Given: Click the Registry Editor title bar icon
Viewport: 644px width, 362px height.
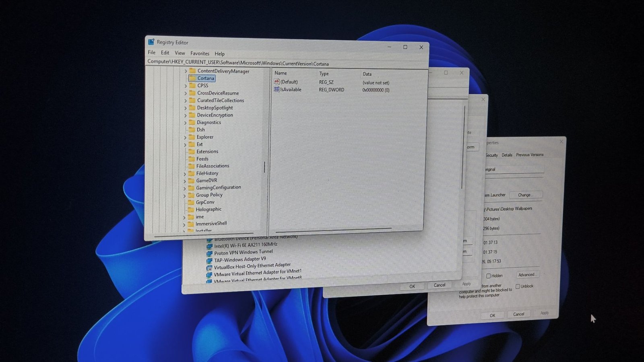Looking at the screenshot, I should click(151, 42).
